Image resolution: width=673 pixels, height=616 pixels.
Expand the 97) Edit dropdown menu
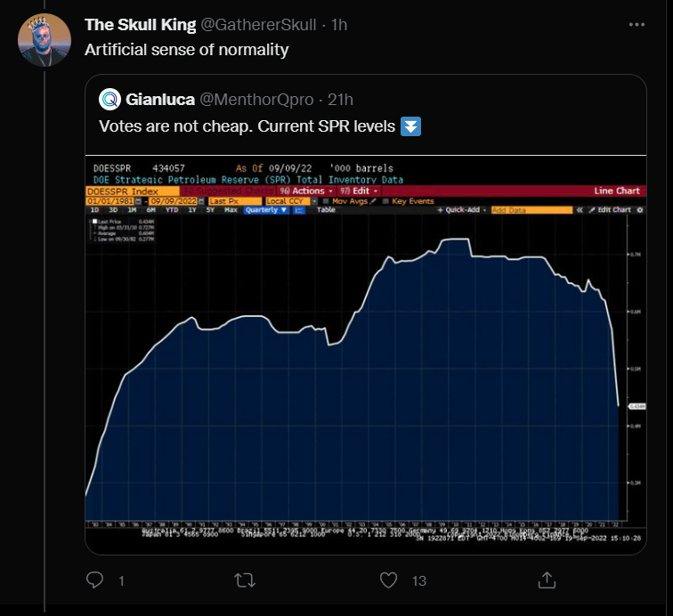360,191
